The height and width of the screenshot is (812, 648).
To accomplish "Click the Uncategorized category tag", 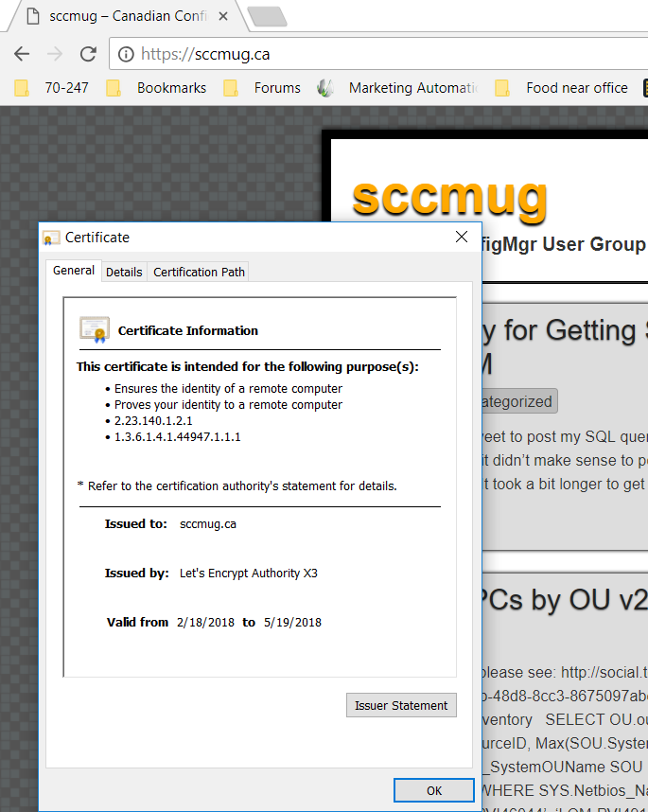I will click(x=518, y=401).
